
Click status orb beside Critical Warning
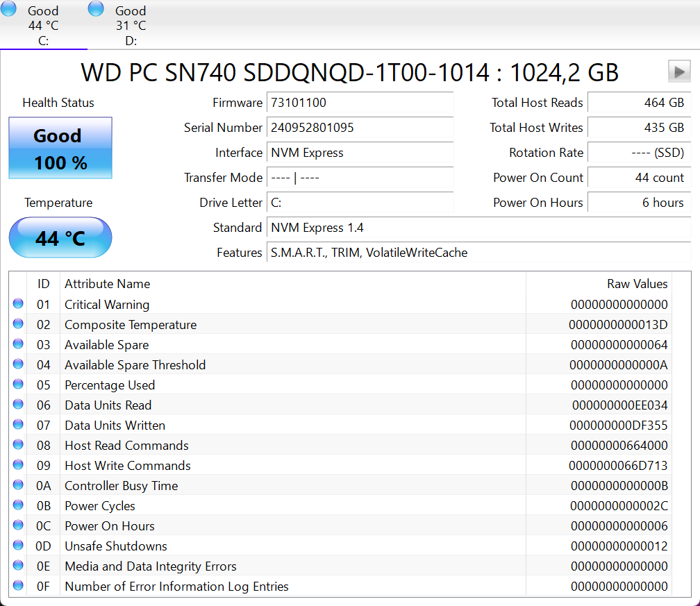click(x=18, y=304)
